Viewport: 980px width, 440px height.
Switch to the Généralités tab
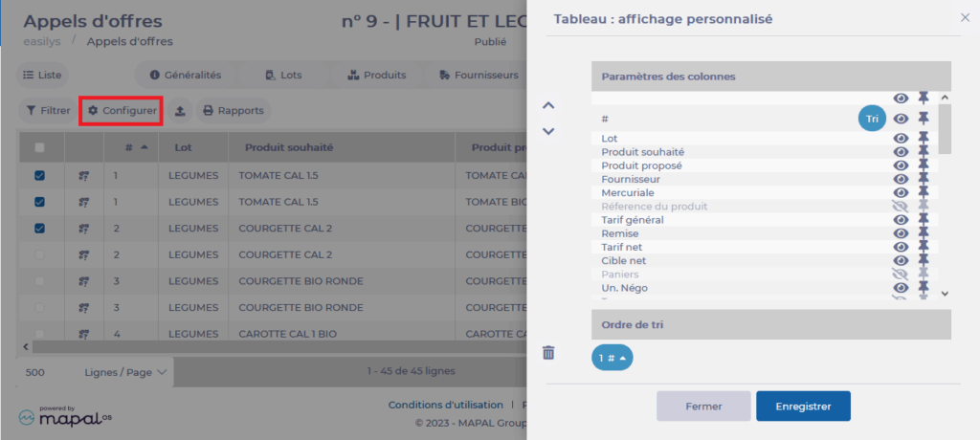tap(186, 75)
